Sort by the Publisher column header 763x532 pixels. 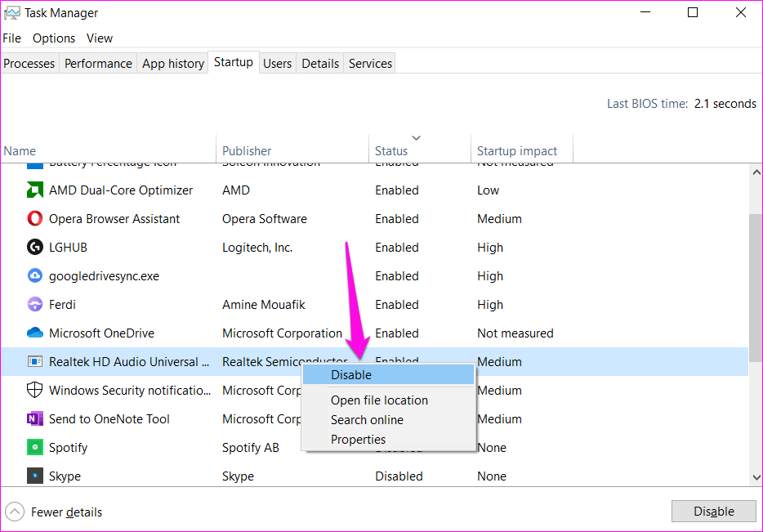tap(292, 149)
